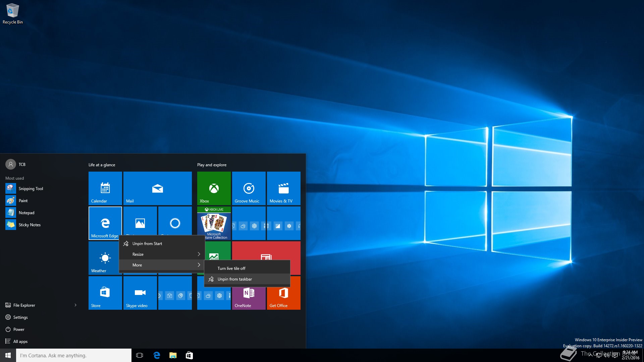
Task: Open Settings from Start menu
Action: point(20,317)
